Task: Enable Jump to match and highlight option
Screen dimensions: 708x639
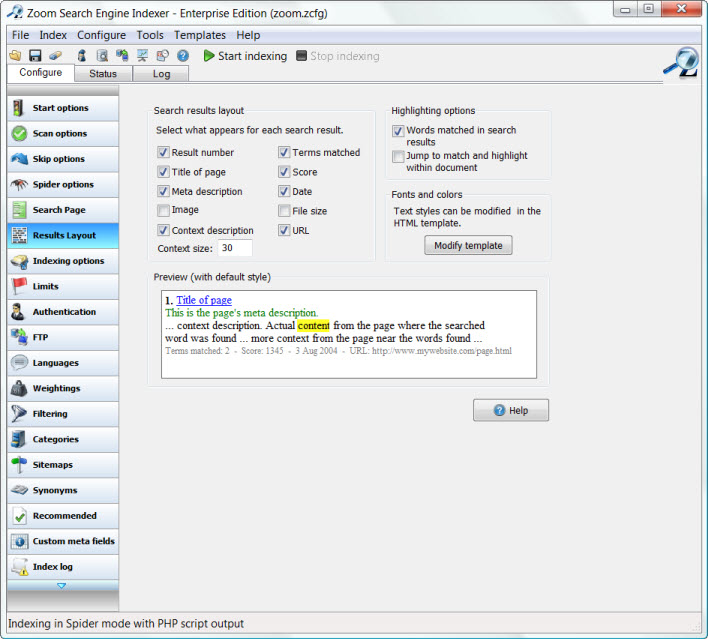Action: tap(398, 156)
